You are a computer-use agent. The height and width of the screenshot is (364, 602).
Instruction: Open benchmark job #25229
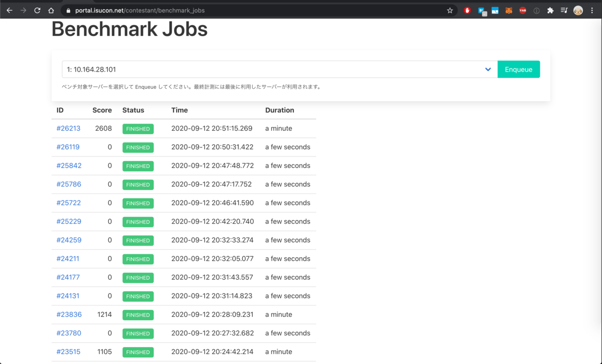click(x=69, y=221)
